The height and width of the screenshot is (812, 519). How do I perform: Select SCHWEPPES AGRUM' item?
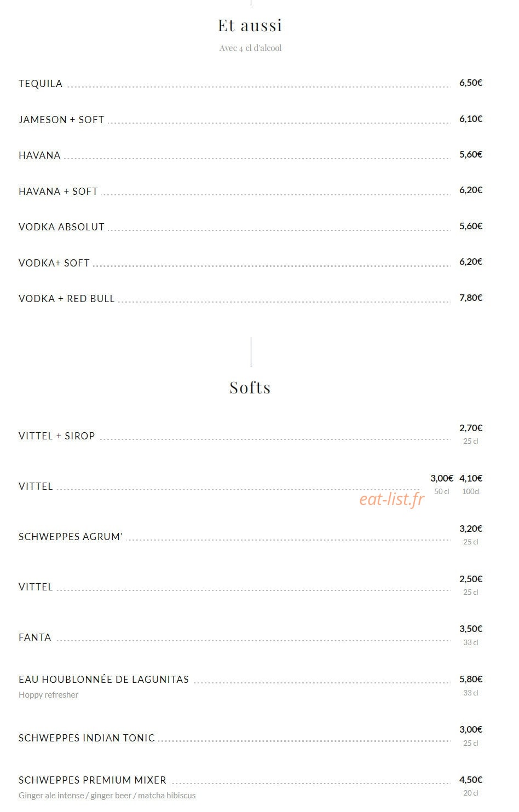point(71,537)
